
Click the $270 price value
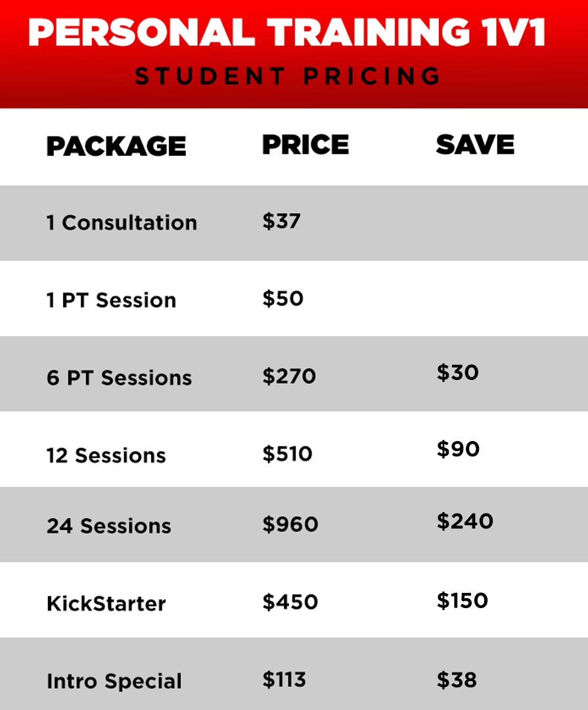coord(289,376)
